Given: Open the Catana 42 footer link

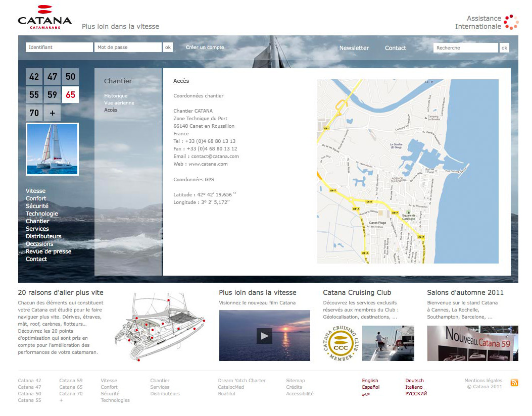Looking at the screenshot, I should pyautogui.click(x=29, y=381).
